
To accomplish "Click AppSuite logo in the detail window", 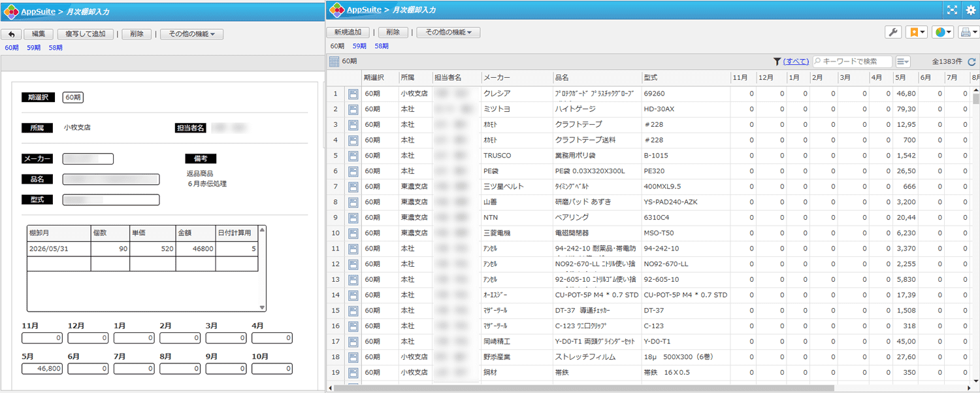I will click(x=11, y=12).
